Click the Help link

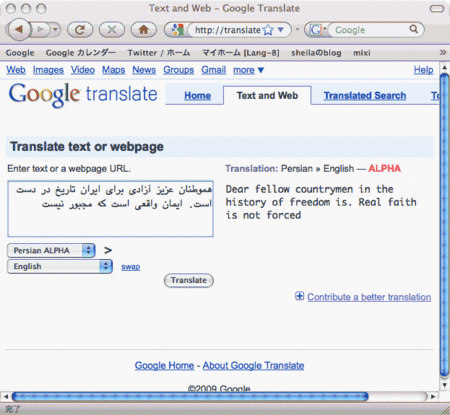pyautogui.click(x=423, y=70)
